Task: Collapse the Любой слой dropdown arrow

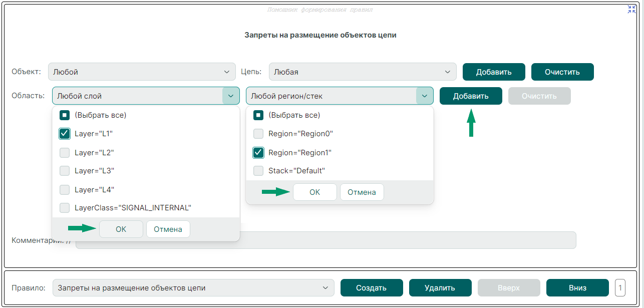Action: click(x=230, y=96)
